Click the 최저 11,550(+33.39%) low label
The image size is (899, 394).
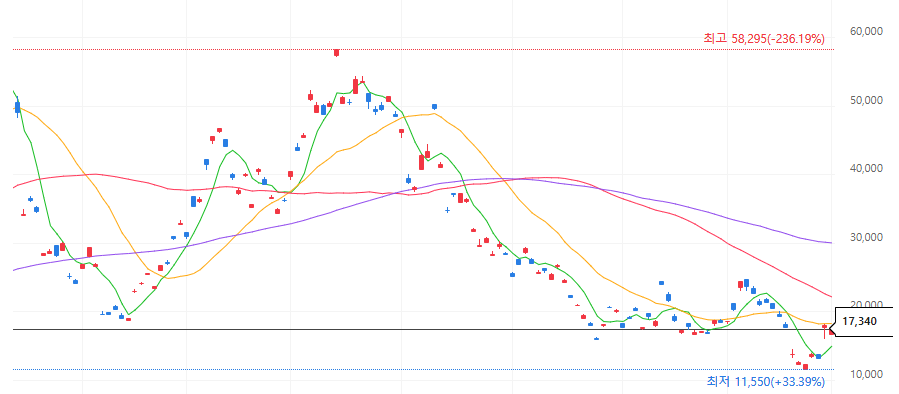[x=765, y=381]
